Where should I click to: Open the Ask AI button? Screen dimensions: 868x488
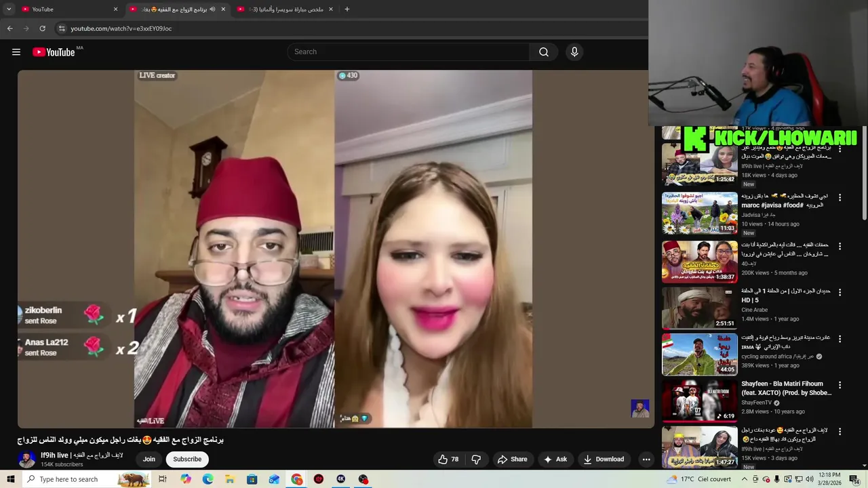pos(555,459)
